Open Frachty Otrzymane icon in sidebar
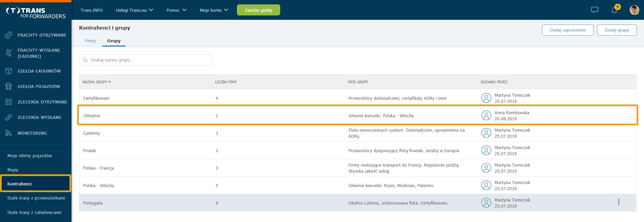 click(9, 35)
